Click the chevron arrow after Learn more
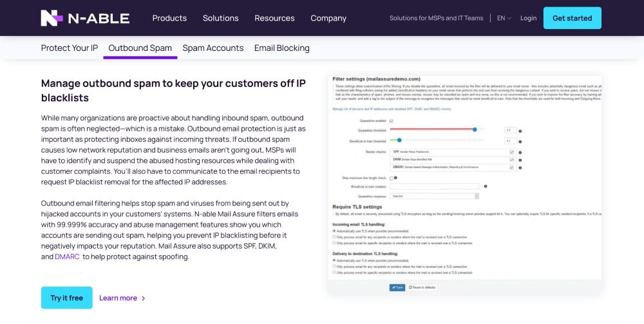644x324 pixels. point(144,298)
